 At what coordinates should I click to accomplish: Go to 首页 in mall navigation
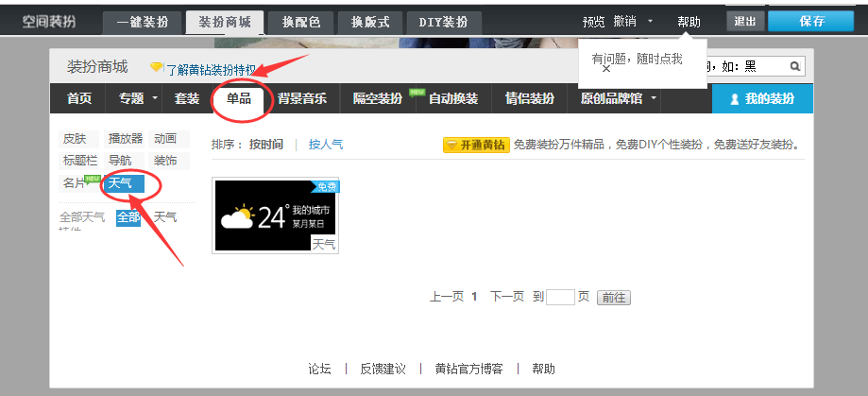(x=79, y=98)
